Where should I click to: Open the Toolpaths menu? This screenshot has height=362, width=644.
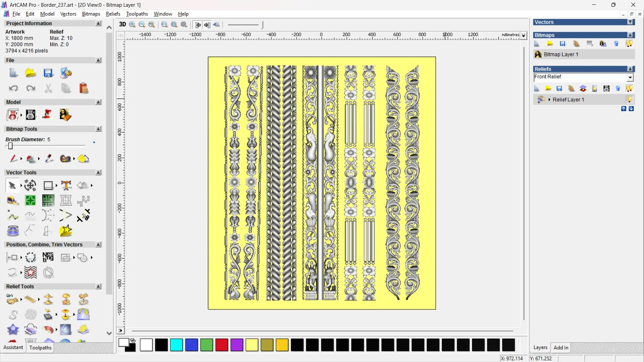[137, 14]
